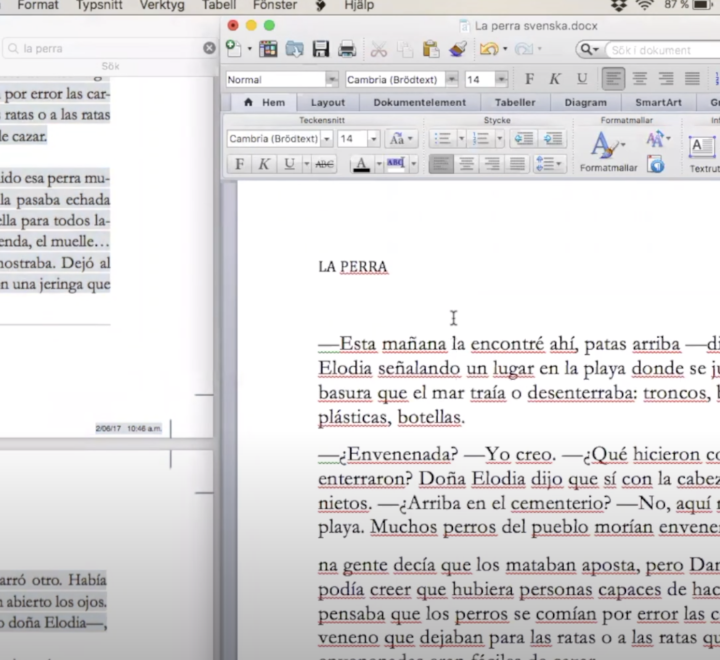Viewport: 720px width, 660px height.
Task: Justify text in the ribbon Stycke group
Action: click(x=517, y=164)
